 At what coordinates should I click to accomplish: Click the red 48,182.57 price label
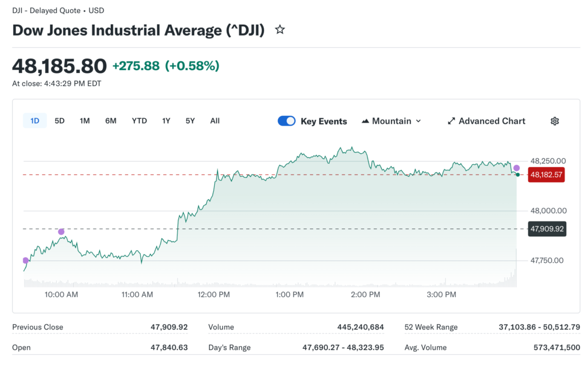coord(547,174)
